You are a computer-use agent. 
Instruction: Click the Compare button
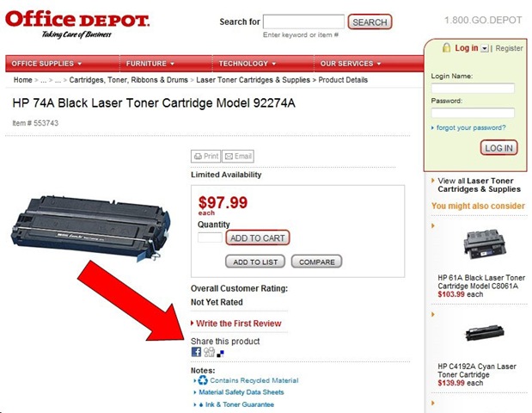click(x=316, y=262)
